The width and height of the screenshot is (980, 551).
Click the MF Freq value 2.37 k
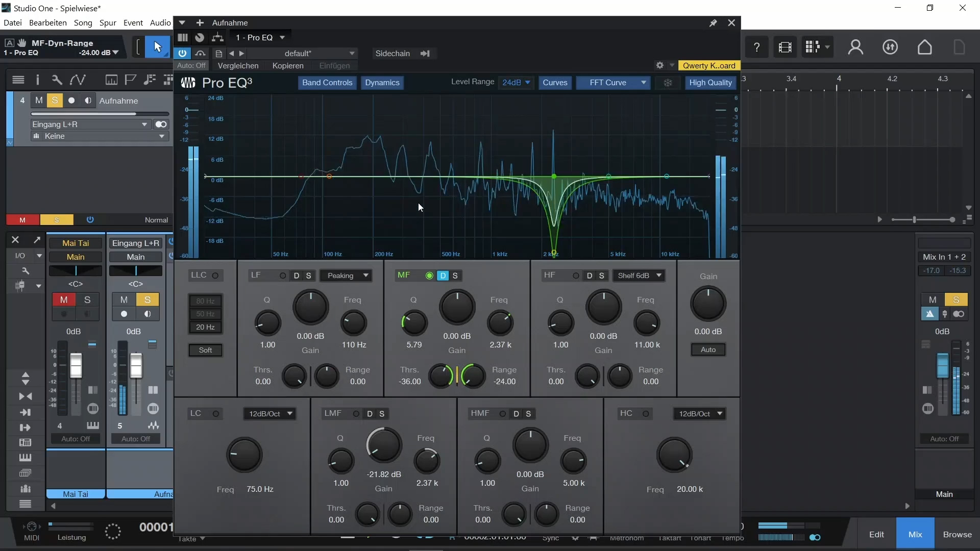coord(500,345)
